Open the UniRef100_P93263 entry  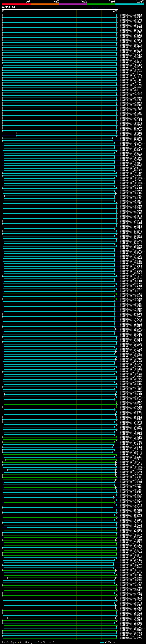click(x=131, y=37)
